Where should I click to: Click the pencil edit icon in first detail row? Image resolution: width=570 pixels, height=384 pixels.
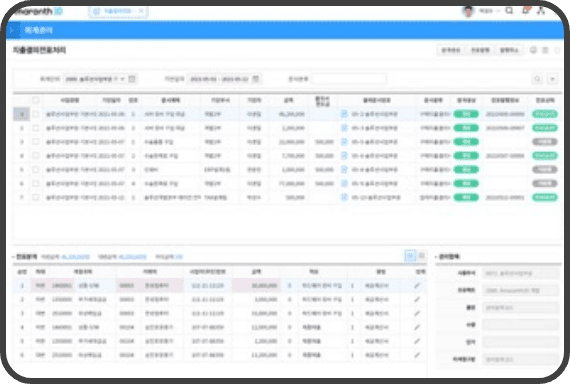pos(417,285)
